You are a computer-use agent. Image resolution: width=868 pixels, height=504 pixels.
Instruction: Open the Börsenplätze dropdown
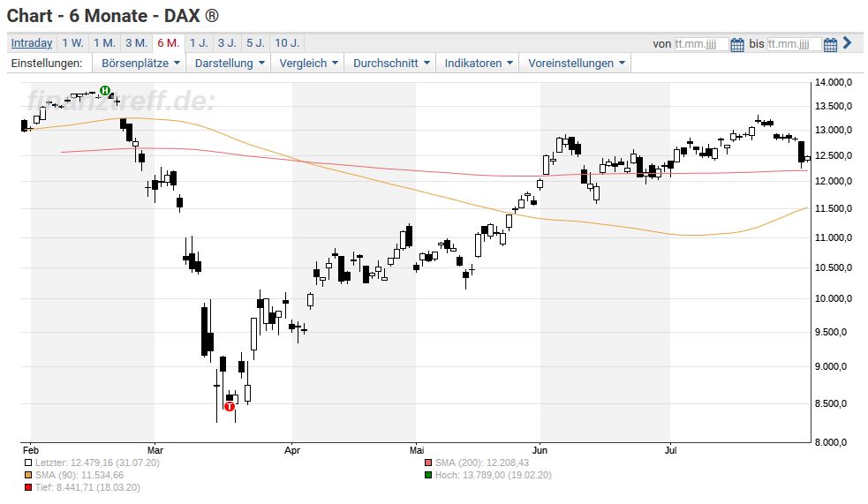140,63
